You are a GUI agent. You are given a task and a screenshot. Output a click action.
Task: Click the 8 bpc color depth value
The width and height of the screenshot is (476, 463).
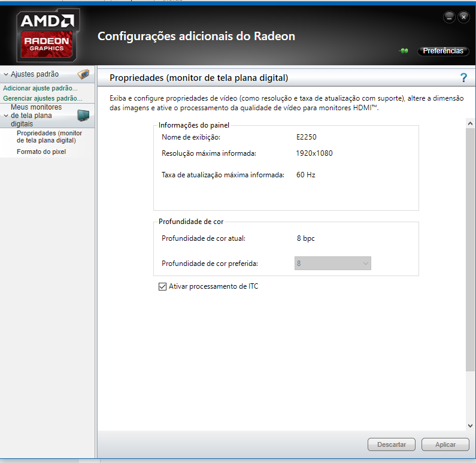tap(305, 238)
